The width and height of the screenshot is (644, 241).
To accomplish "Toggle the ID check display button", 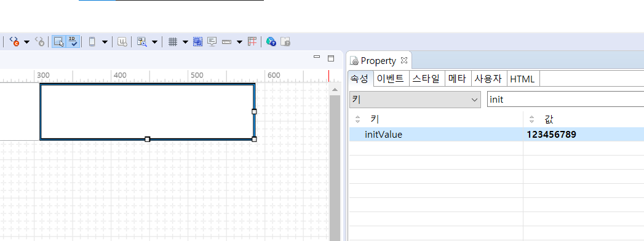I will [73, 41].
